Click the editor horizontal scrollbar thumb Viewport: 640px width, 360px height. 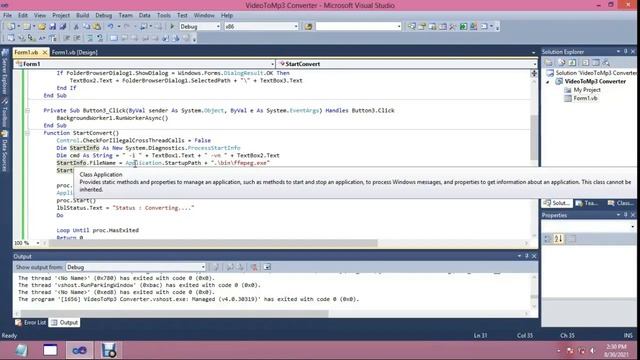213,243
